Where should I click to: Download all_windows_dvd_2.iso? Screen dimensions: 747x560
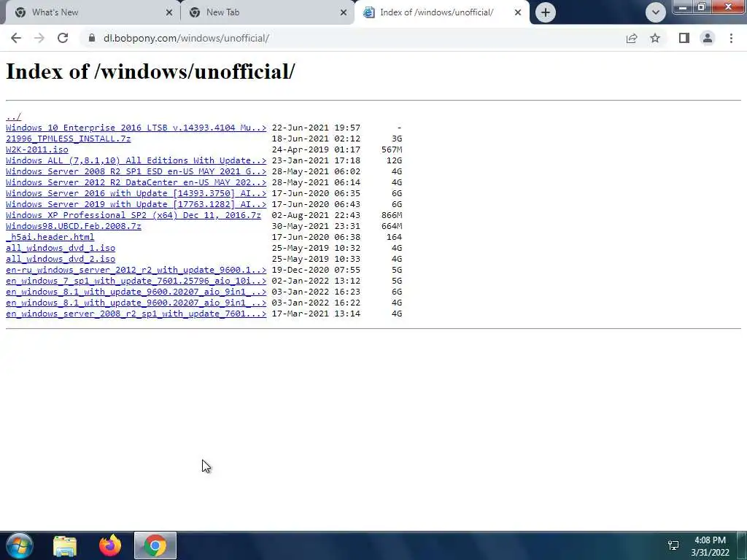click(x=61, y=259)
